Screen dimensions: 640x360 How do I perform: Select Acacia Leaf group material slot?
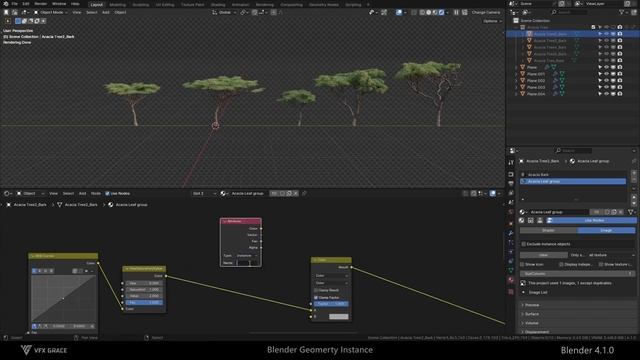coord(573,181)
